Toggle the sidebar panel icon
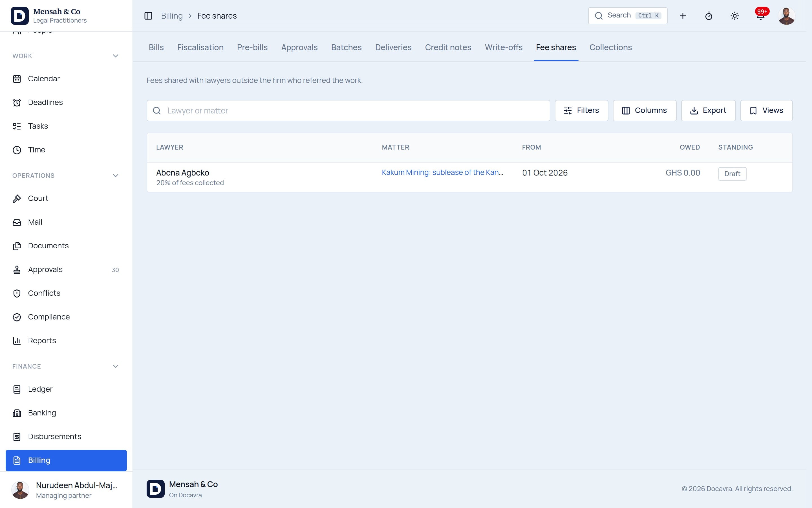The width and height of the screenshot is (812, 508). [148, 16]
